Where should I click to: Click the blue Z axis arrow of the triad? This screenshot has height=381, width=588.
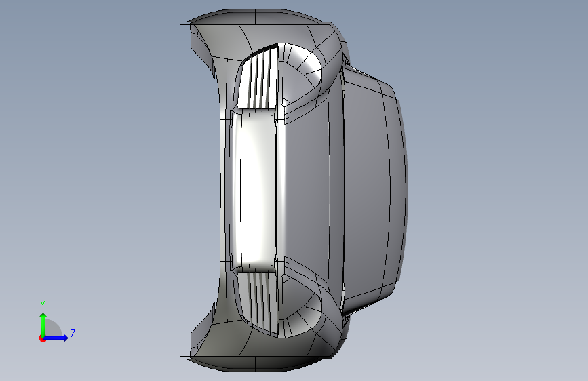[56, 338]
